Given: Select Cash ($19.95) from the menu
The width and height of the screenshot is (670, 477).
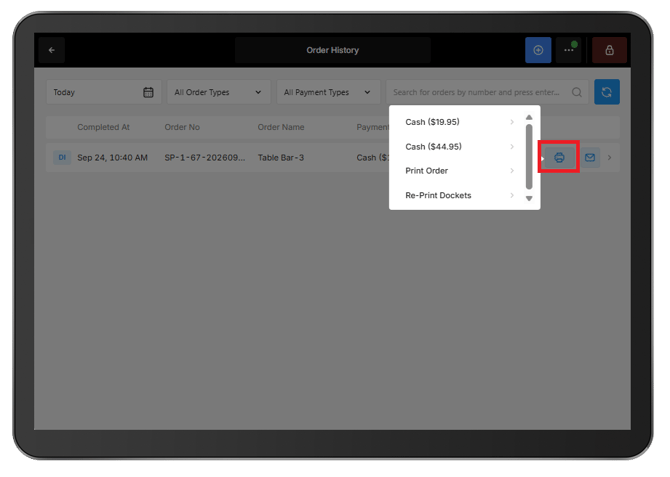Looking at the screenshot, I should [x=459, y=122].
